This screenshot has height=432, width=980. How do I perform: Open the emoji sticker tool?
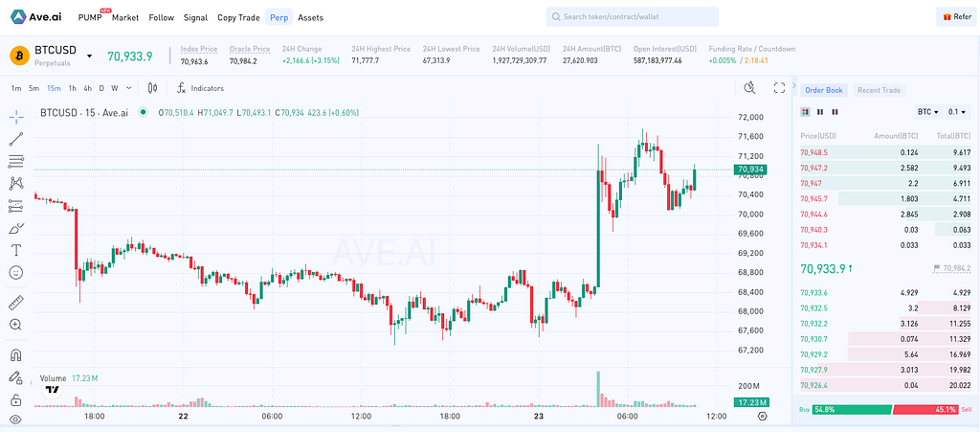pos(16,273)
